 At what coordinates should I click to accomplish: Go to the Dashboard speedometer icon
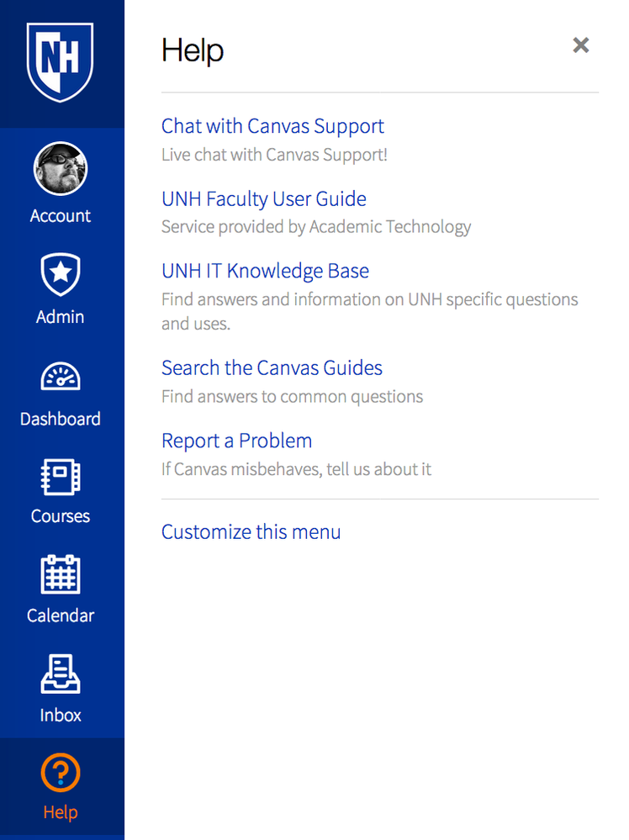(60, 376)
